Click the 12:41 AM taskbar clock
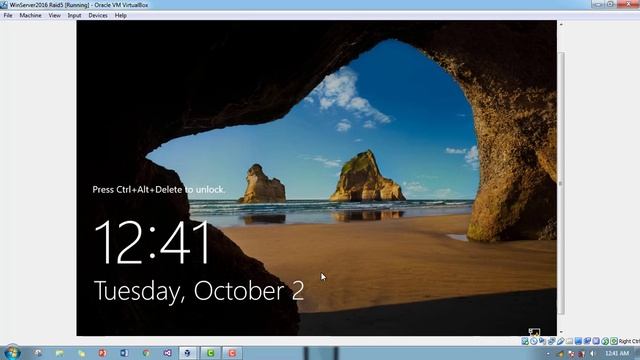Image resolution: width=640 pixels, height=360 pixels. click(x=617, y=353)
